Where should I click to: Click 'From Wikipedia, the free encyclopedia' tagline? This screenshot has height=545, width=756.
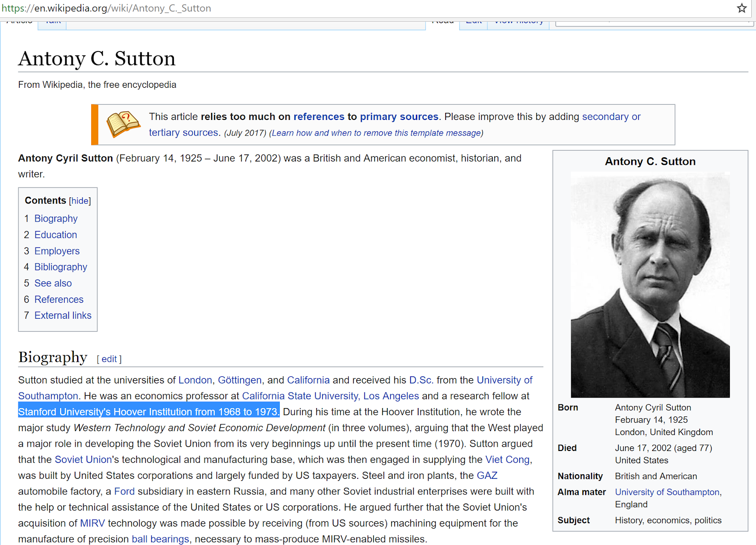(97, 85)
